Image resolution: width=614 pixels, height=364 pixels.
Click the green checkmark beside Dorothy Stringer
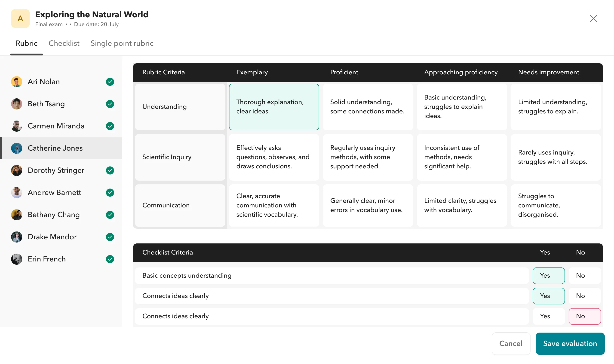point(110,170)
